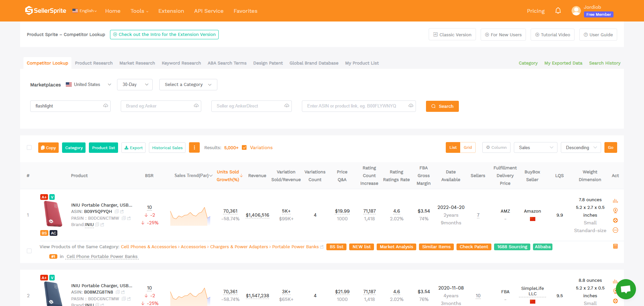Click the upload icon in the Seller field
Viewport: 644px width, 306px height.
click(287, 106)
